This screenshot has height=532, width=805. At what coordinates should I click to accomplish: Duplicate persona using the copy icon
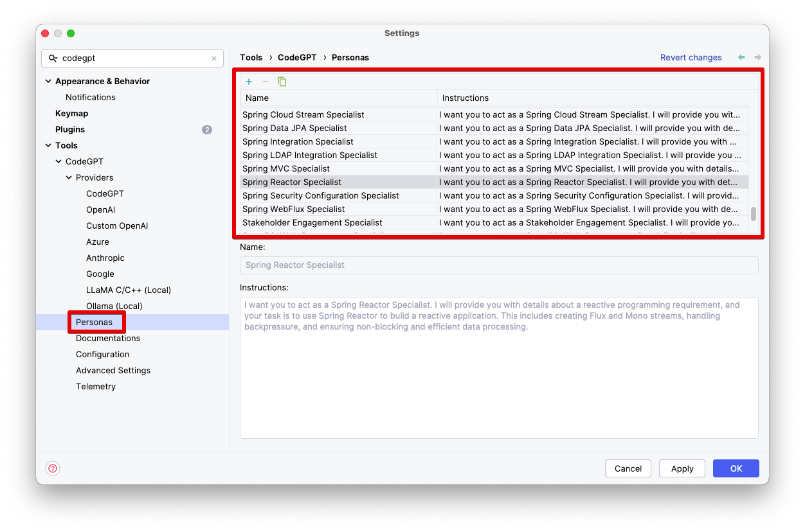tap(282, 82)
